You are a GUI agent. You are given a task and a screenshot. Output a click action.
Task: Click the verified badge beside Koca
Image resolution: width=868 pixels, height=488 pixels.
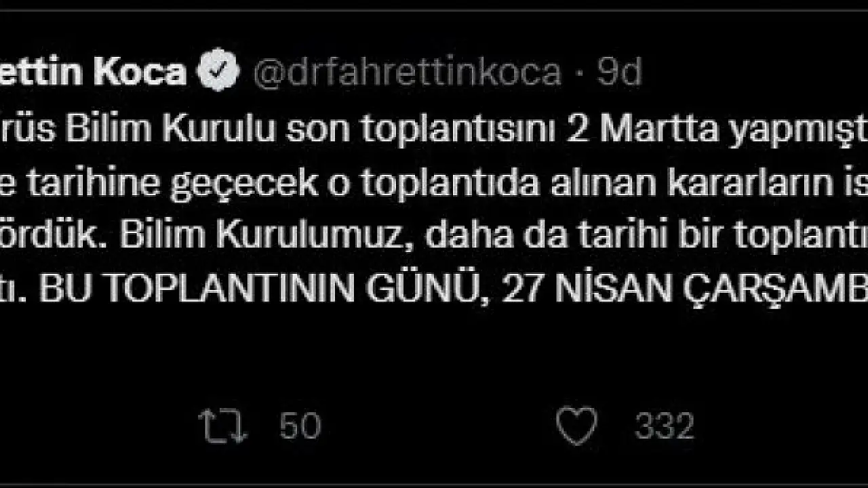pos(218,71)
